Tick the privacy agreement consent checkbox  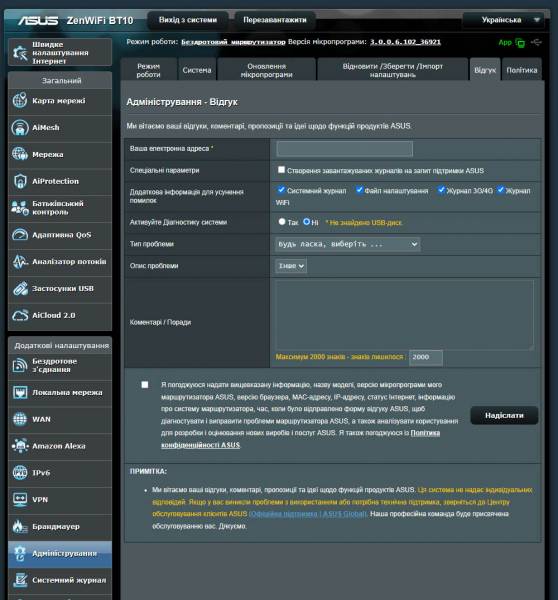pos(145,385)
